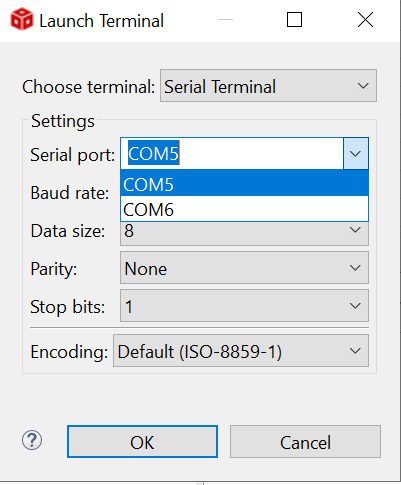Click inside the COM5 serial port field
This screenshot has height=485, width=401.
coord(232,153)
